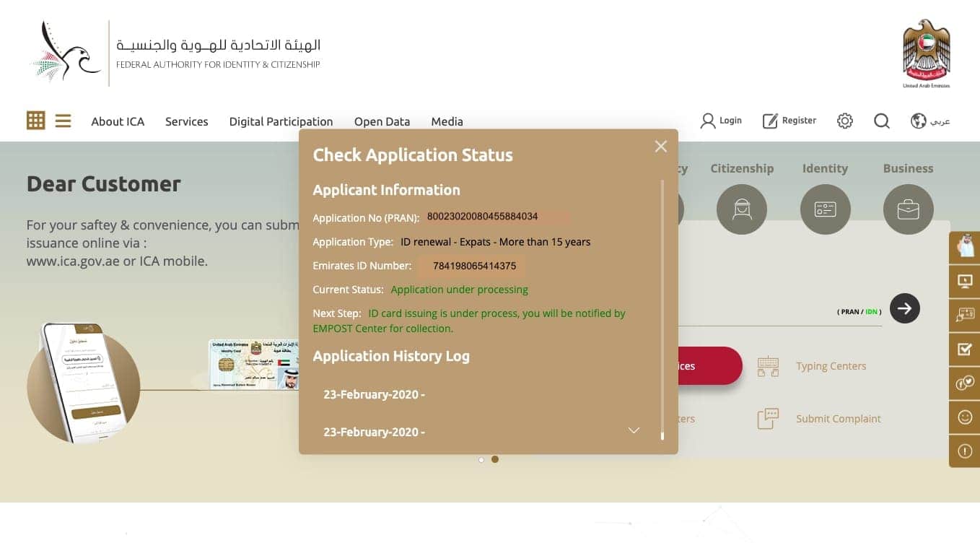Switch language to Arabic
Screen dimensions: 980x543
[x=930, y=121]
